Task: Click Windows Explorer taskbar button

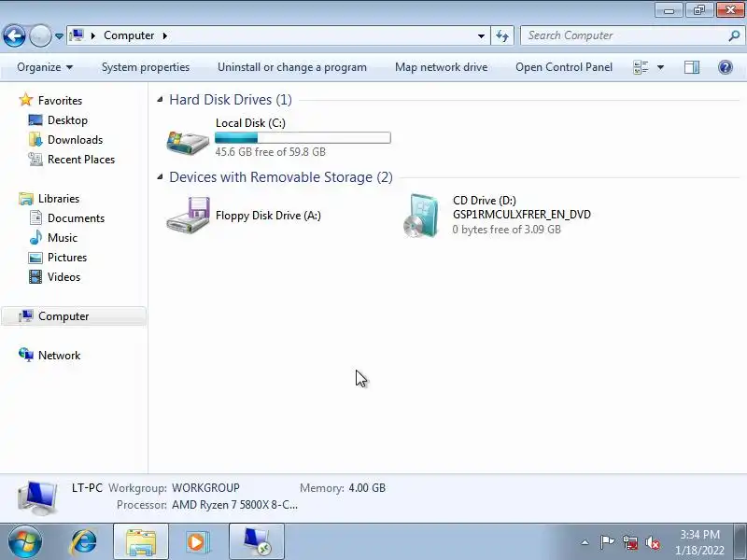Action: (x=141, y=542)
